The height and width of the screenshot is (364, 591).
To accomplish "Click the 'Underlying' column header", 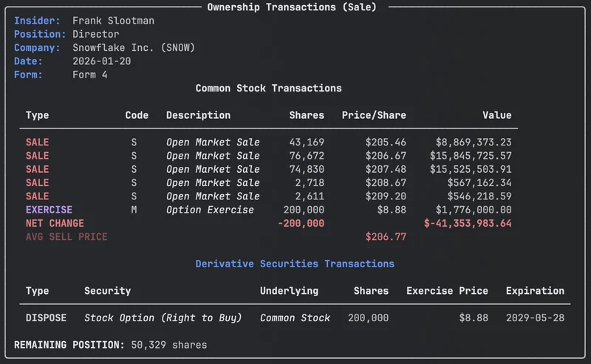I will coord(289,292).
